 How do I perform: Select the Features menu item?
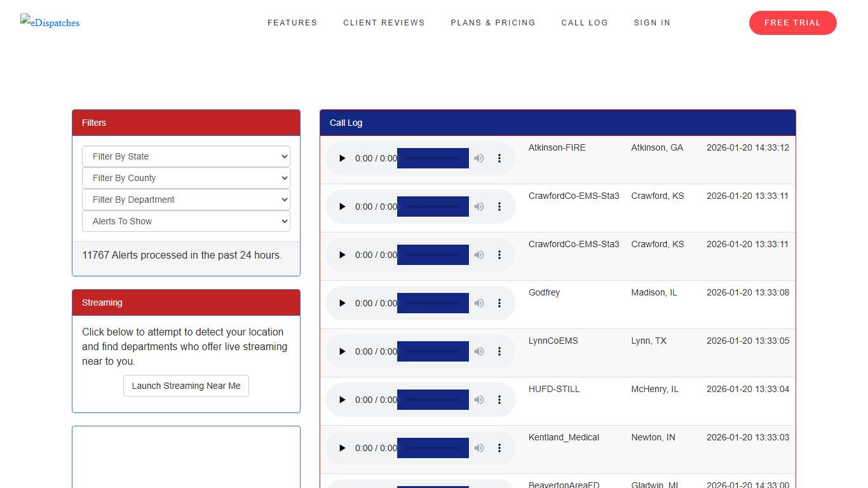292,22
